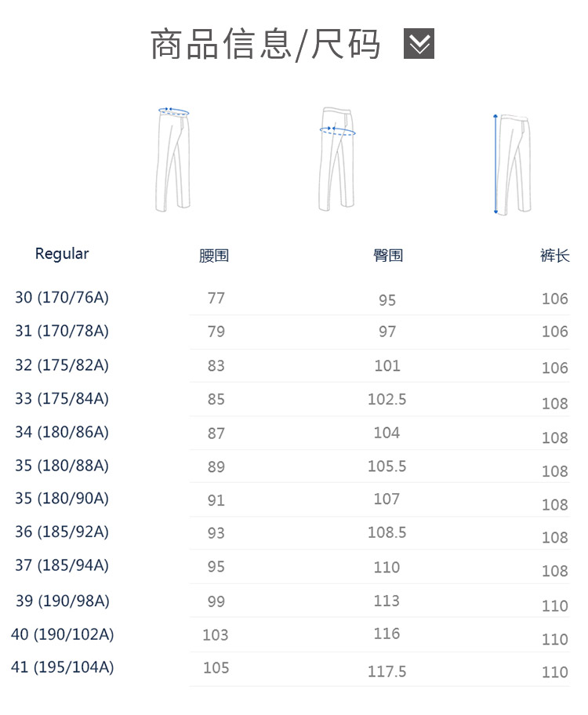Click the 腰围 column header

pyautogui.click(x=214, y=256)
